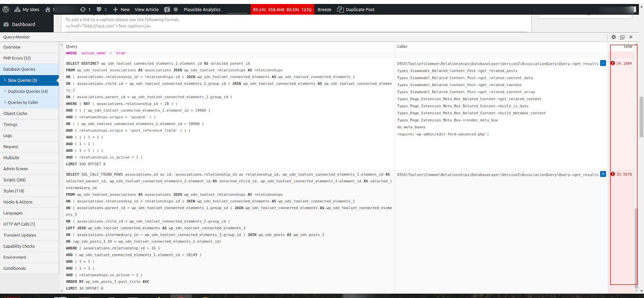Click the red warning icon beside 54.1004
Image resolution: width=644 pixels, height=298 pixels.
[613, 63]
